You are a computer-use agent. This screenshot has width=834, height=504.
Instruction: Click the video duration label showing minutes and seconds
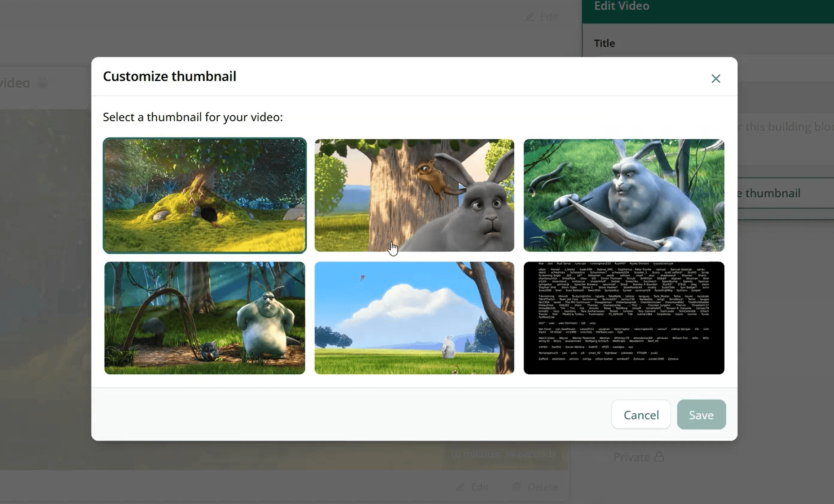(502, 454)
